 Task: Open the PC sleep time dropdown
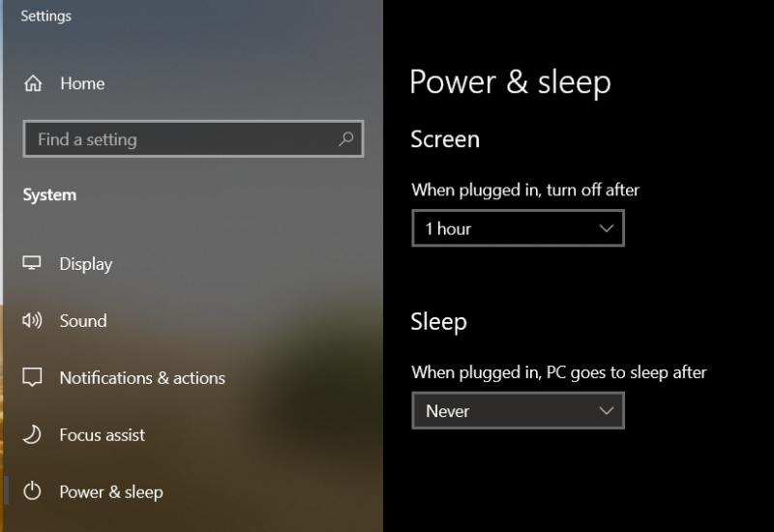point(518,410)
